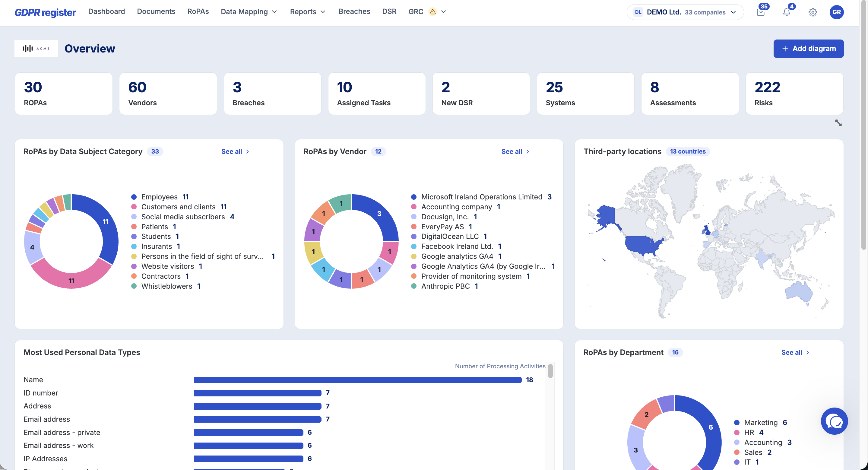
Task: See all RoPAs by Data Subject Category
Action: tap(235, 152)
